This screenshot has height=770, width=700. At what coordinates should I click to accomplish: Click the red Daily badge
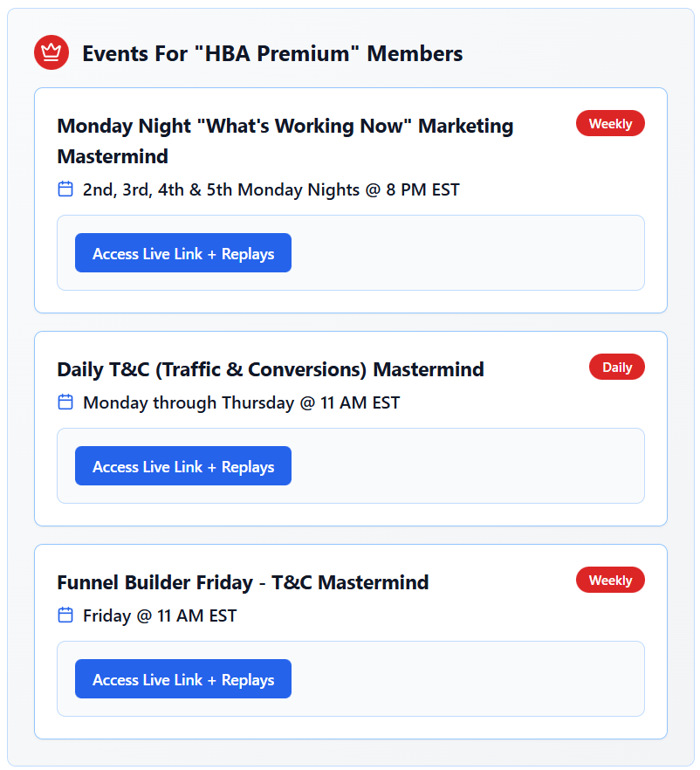(616, 367)
